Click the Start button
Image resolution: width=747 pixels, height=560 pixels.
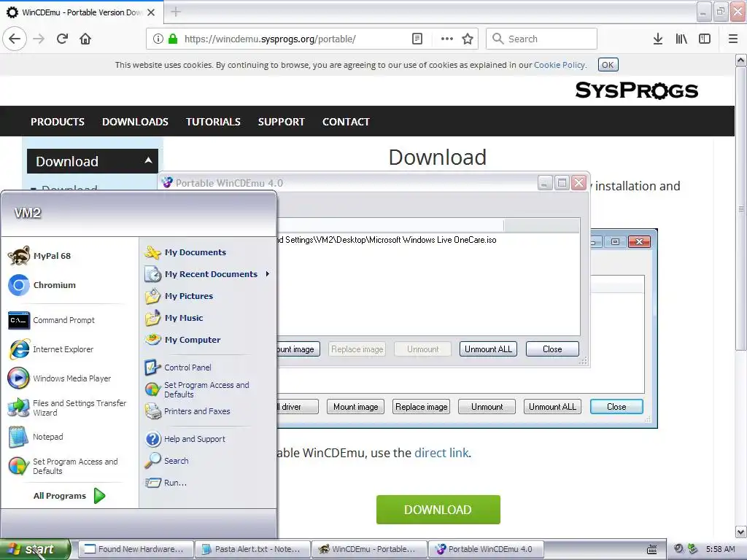pos(35,549)
